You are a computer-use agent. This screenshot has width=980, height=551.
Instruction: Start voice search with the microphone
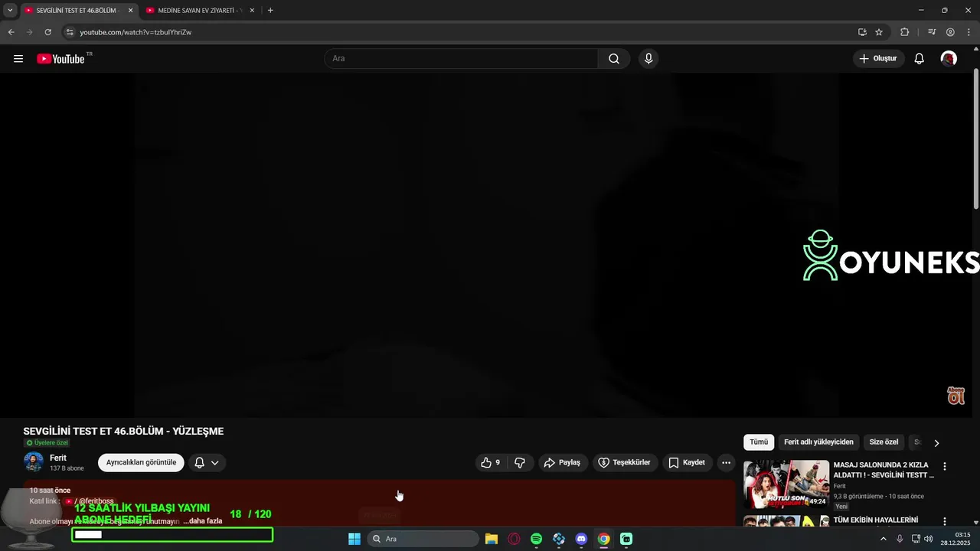tap(648, 59)
